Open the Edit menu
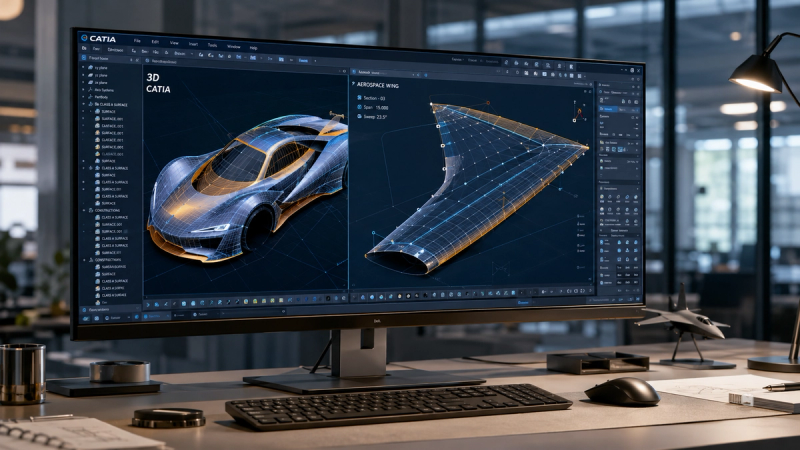 tap(155, 42)
